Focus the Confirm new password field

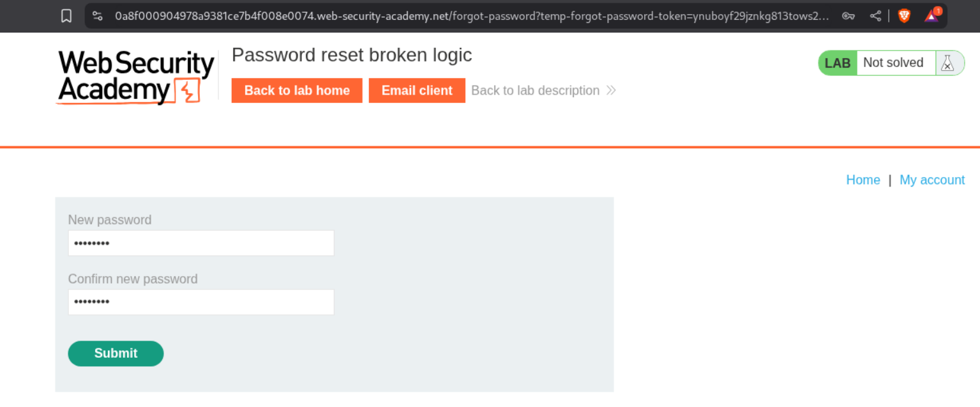pos(201,302)
